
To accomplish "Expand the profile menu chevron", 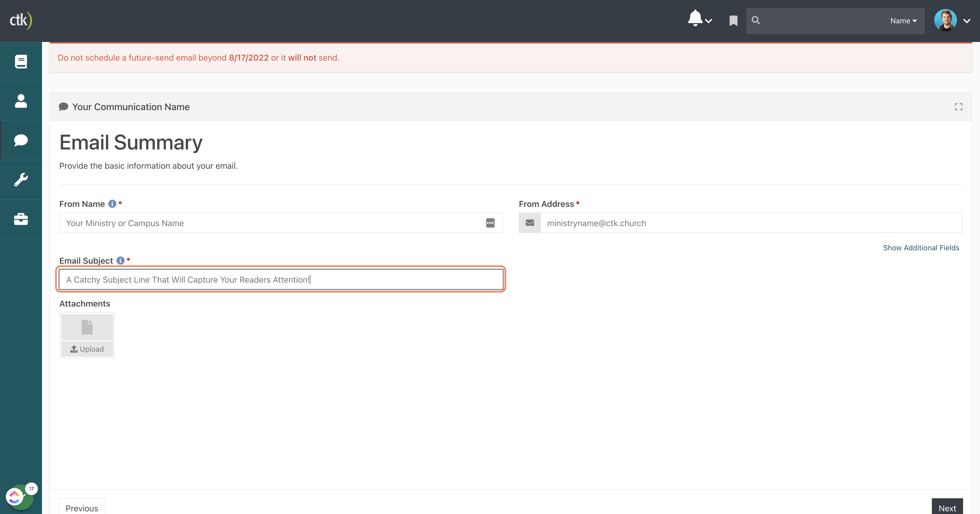I will pyautogui.click(x=967, y=21).
